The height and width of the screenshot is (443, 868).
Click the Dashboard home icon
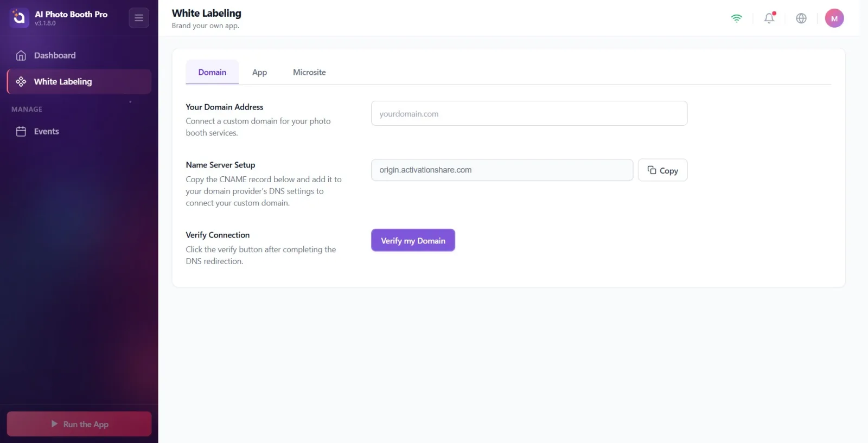21,55
